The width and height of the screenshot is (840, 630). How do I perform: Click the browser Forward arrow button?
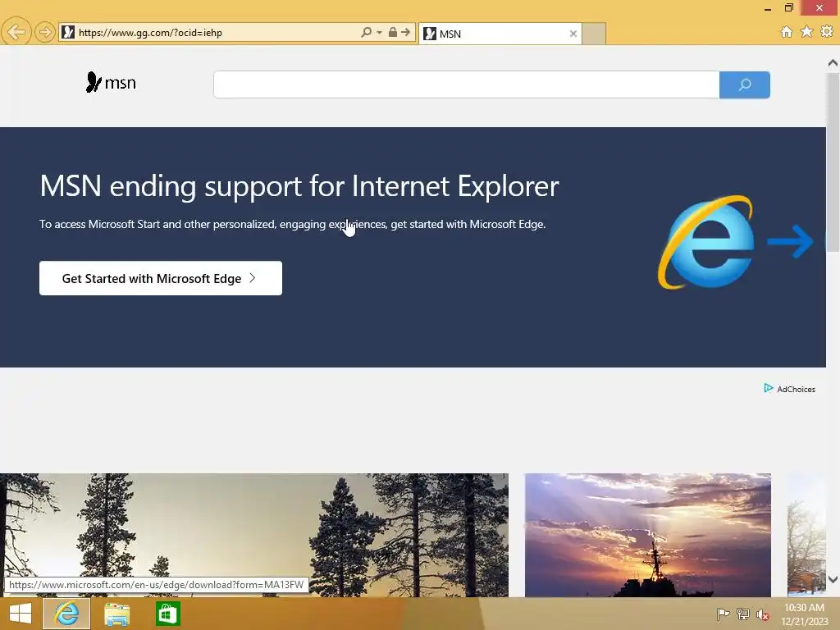pos(45,33)
